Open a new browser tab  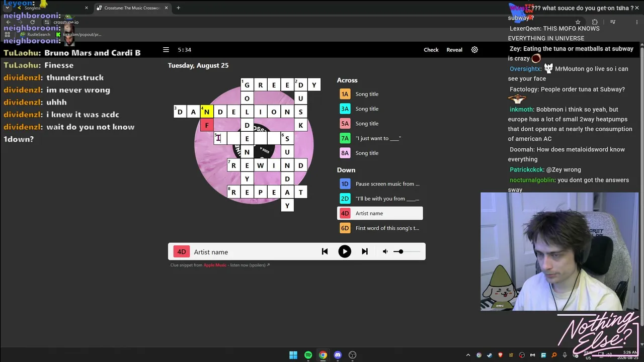click(x=178, y=8)
